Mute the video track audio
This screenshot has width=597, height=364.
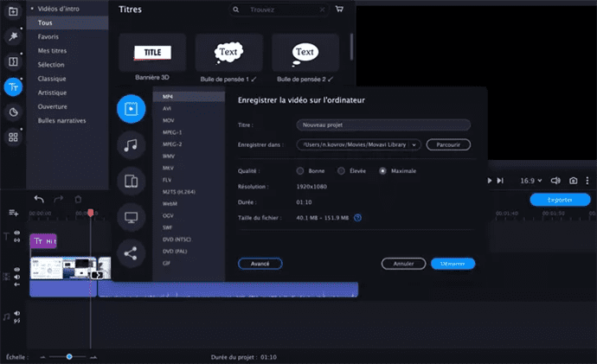pyautogui.click(x=17, y=277)
